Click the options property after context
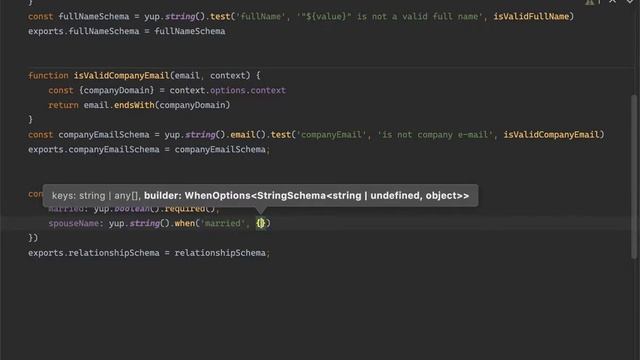The image size is (640, 360). point(228,90)
